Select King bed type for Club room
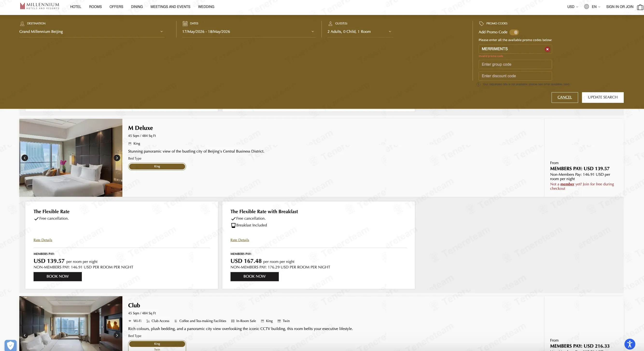Screen dimensions: 644x351 157,344
